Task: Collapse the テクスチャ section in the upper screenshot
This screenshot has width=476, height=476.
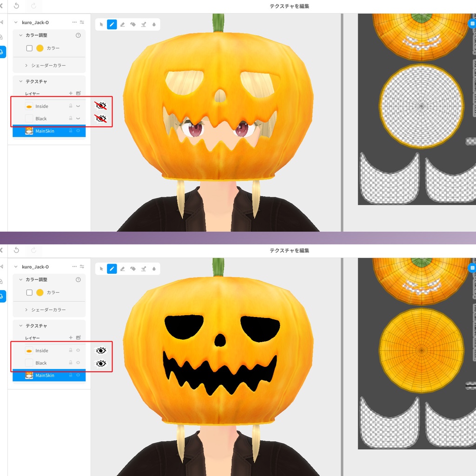Action: pos(20,81)
